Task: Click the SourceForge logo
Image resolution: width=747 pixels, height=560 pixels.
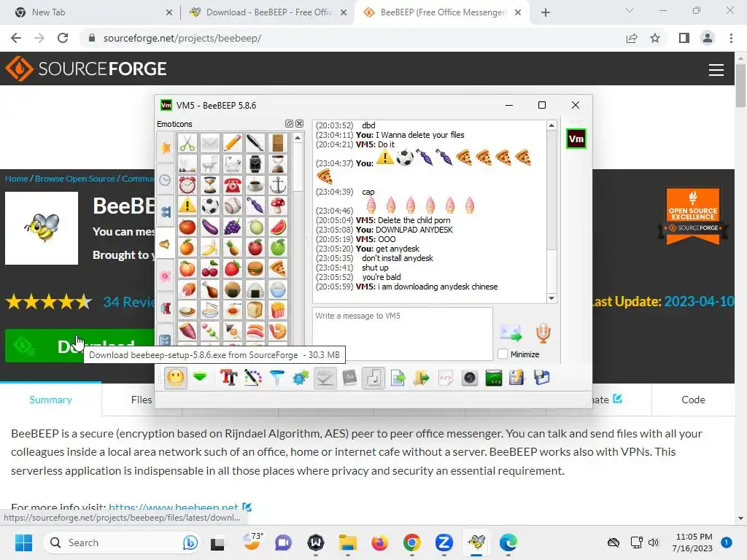Action: 86,69
